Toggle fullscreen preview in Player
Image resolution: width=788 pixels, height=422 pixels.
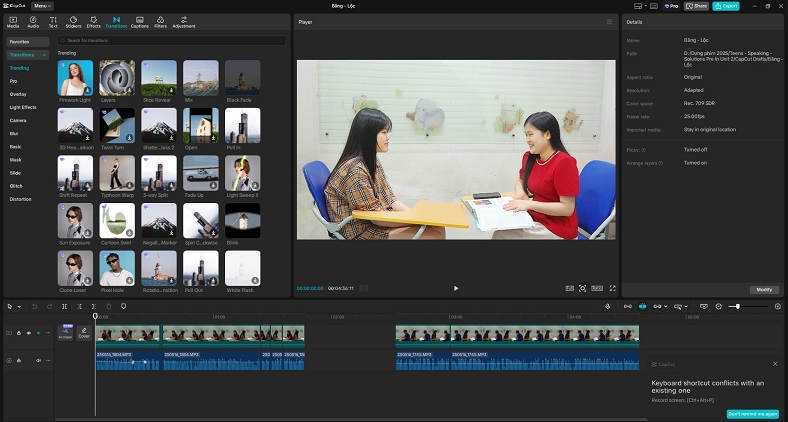click(613, 288)
